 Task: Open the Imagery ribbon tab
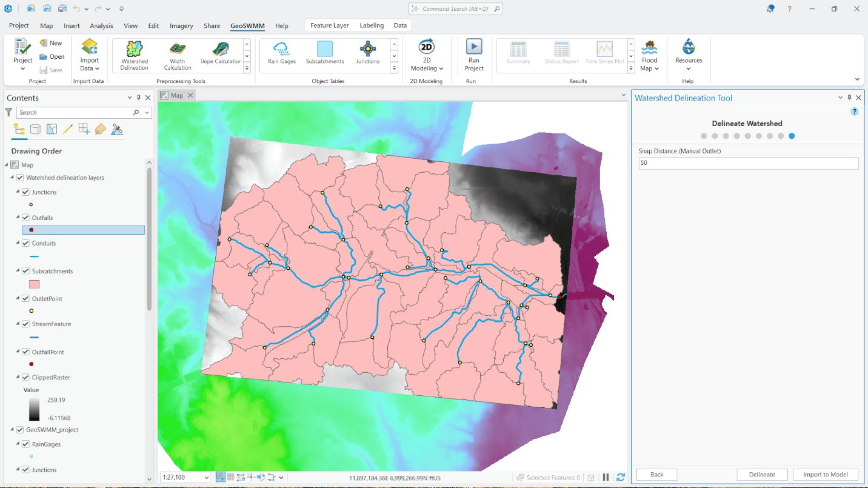point(181,25)
